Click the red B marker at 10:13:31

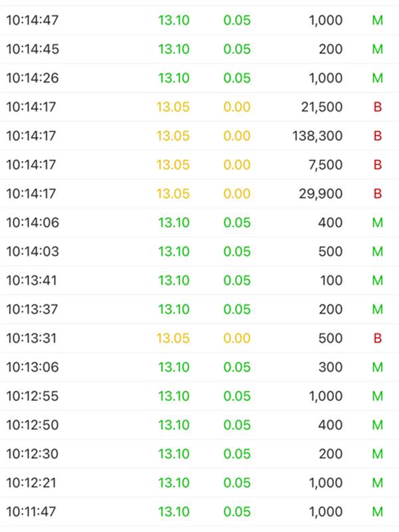tap(378, 338)
